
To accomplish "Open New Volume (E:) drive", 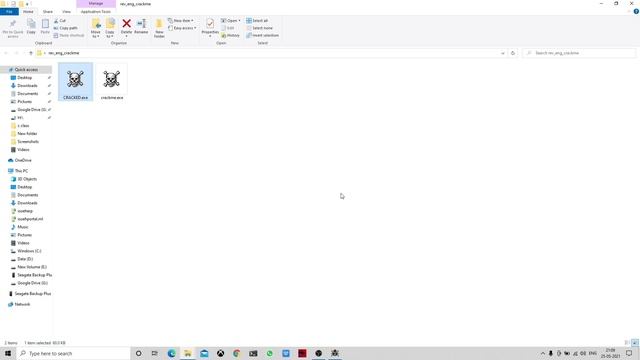I will pyautogui.click(x=32, y=267).
